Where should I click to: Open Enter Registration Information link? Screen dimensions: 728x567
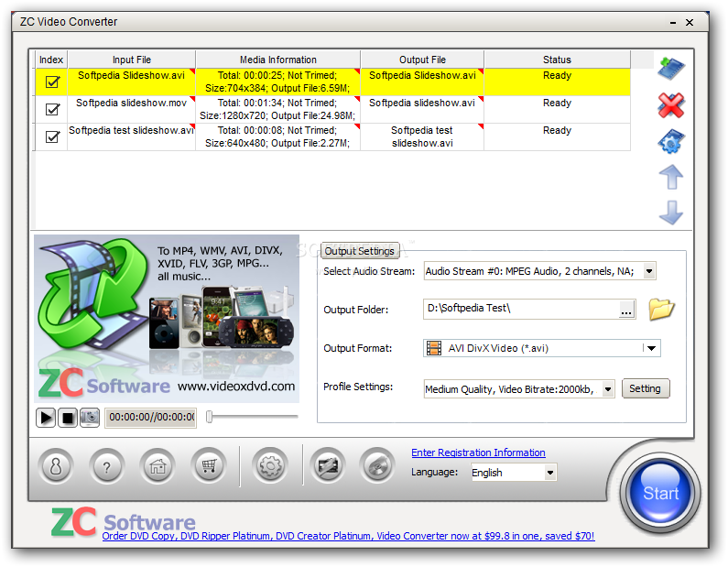pos(478,453)
